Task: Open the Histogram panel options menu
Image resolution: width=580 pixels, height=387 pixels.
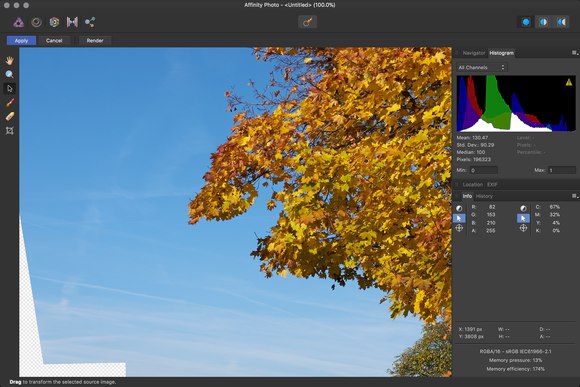Action: 574,53
